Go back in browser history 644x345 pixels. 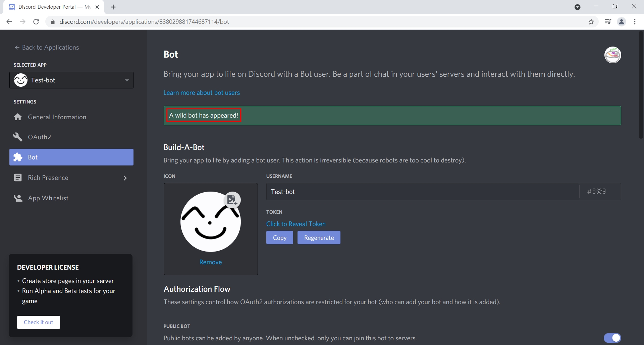(x=9, y=22)
